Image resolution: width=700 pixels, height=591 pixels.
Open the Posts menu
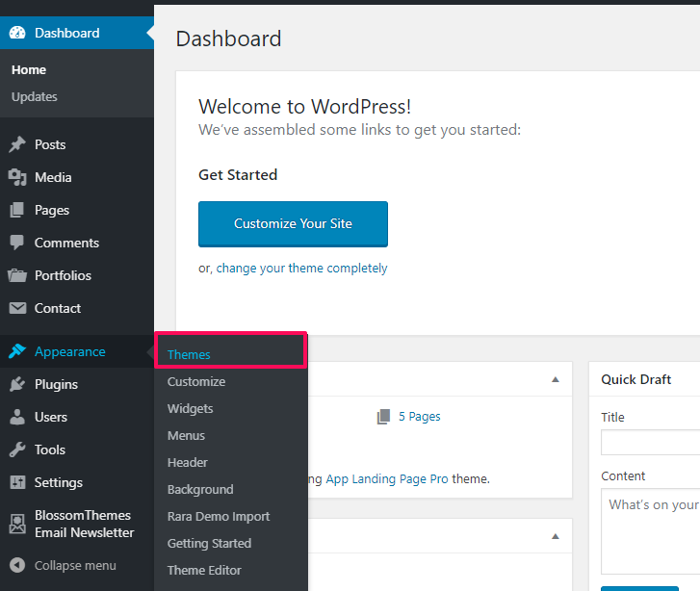click(50, 144)
